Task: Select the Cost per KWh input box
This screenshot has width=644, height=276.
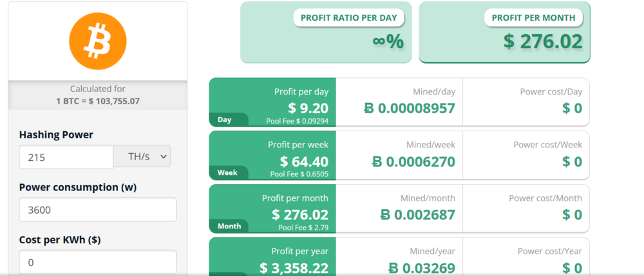Action: (x=98, y=262)
